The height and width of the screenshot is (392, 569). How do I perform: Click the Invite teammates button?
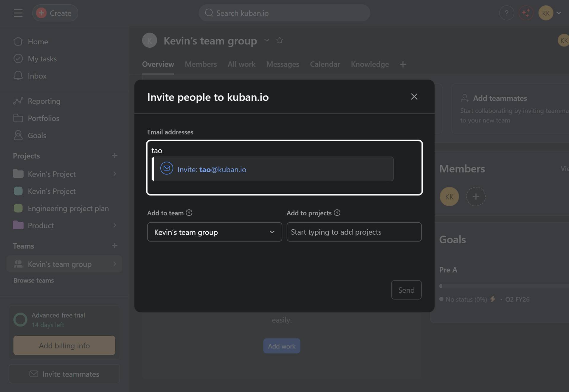point(64,374)
